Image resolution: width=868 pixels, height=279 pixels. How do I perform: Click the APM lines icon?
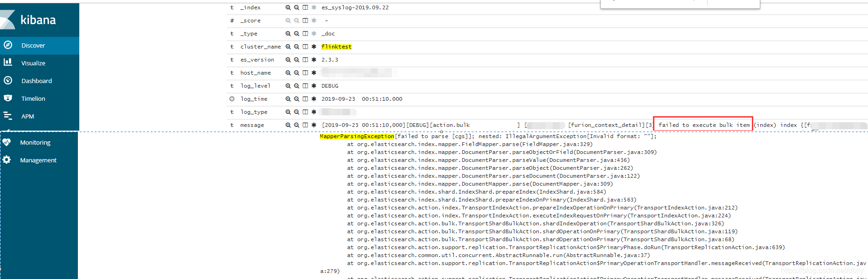(8, 116)
